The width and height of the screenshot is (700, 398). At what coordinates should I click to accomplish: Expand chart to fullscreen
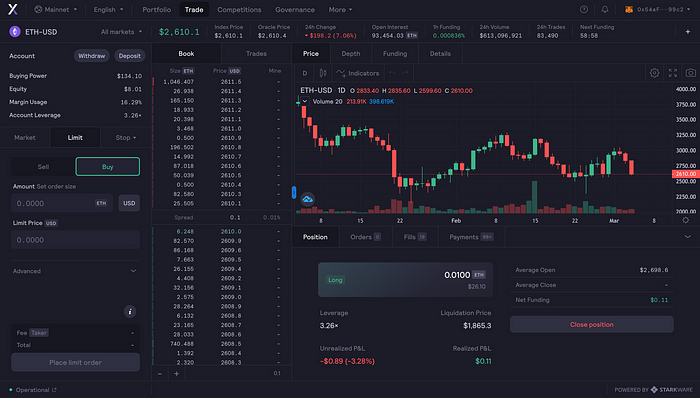[x=673, y=73]
